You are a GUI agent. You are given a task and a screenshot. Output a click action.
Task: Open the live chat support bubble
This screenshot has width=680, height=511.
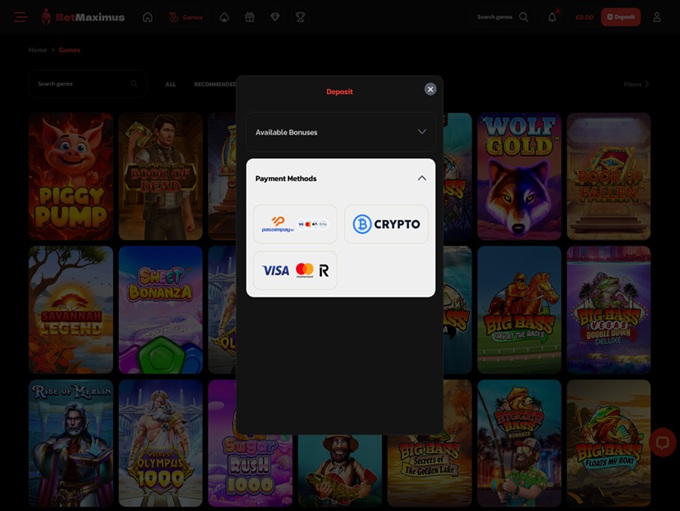[x=662, y=442]
